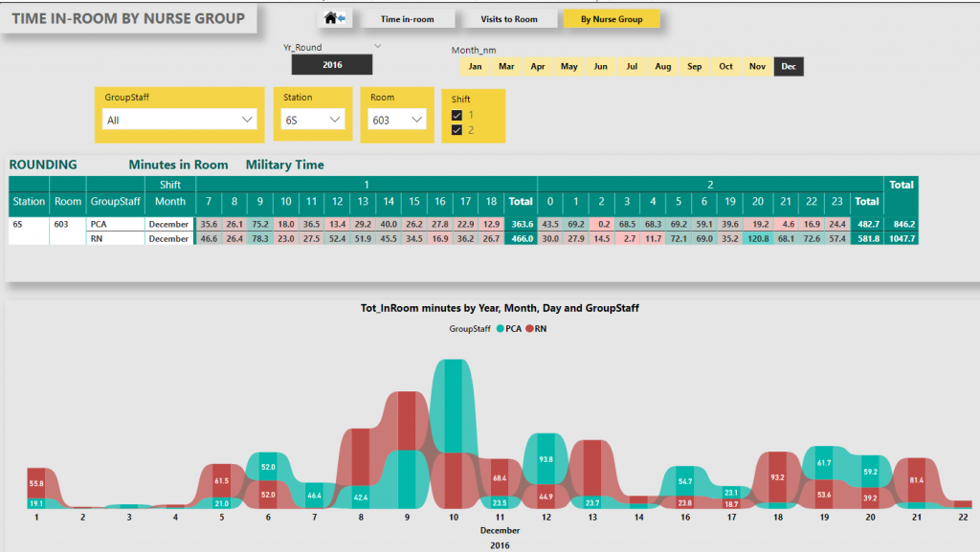Image resolution: width=980 pixels, height=552 pixels.
Task: Expand the Yr_Round slicer chevron
Action: click(x=377, y=46)
